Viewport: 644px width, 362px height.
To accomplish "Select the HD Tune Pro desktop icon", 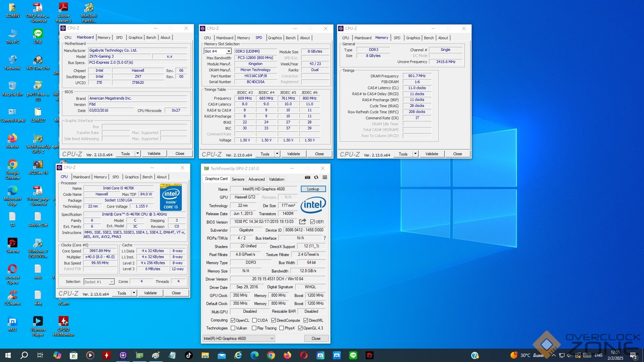I will point(38,63).
